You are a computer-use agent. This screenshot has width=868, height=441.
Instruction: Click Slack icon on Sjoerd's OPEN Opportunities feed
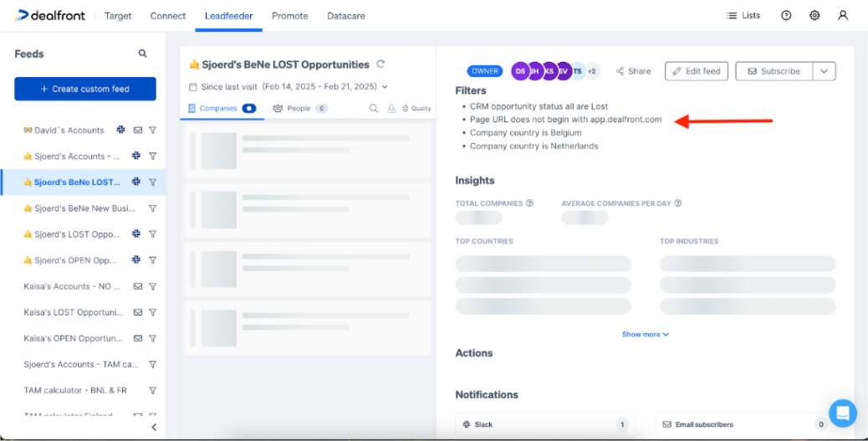136,260
